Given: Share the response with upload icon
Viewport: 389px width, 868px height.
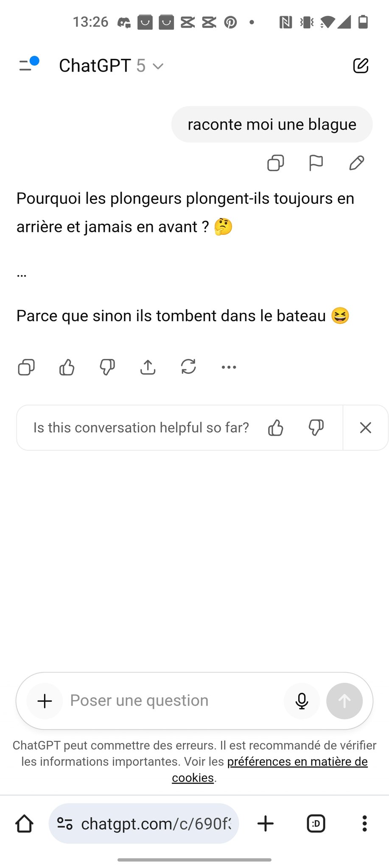Looking at the screenshot, I should (148, 367).
